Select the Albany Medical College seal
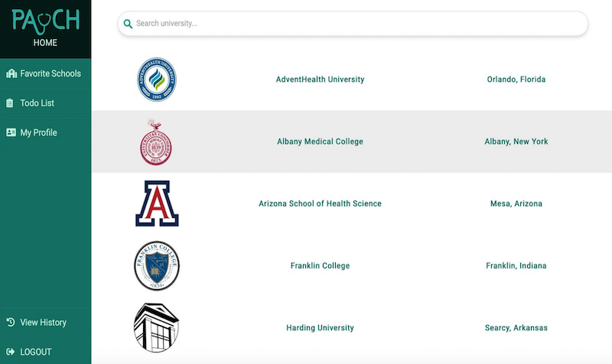This screenshot has height=364, width=612. pos(156,141)
